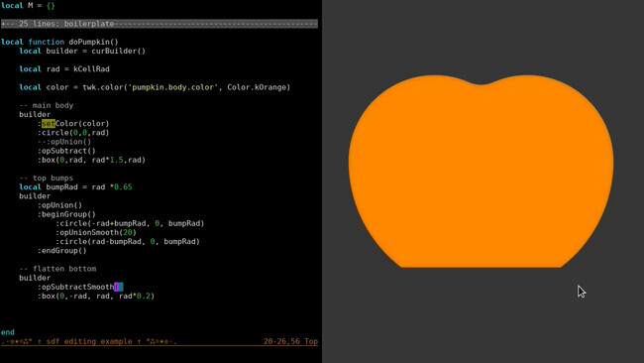Viewport: 644px width, 363px height.
Task: Click the '-- top bumps' comment
Action: click(x=46, y=178)
